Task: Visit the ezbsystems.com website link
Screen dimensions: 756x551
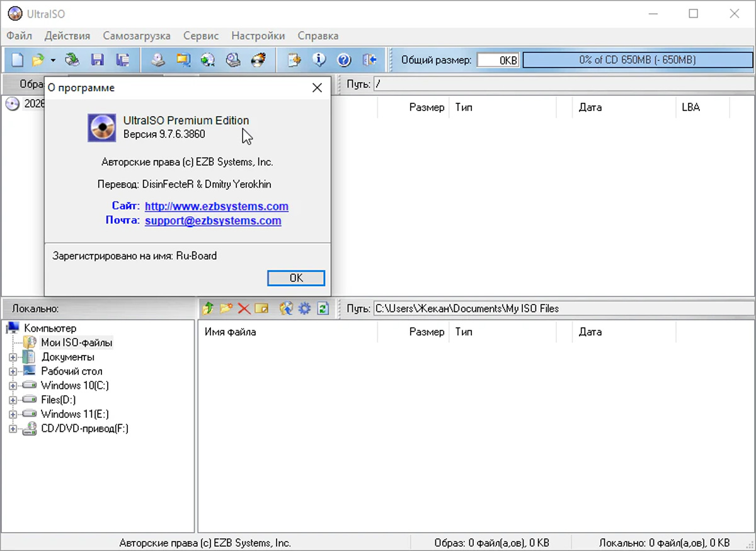Action: pyautogui.click(x=216, y=206)
